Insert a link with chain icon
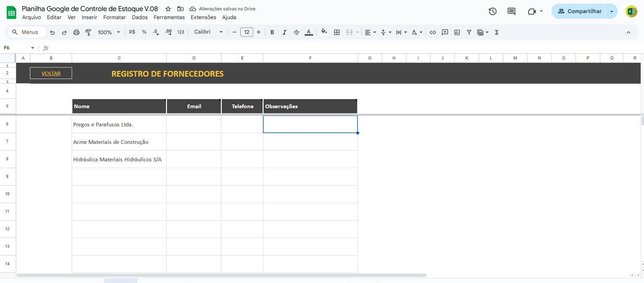Viewport: 644px width, 283px height. 433,32
